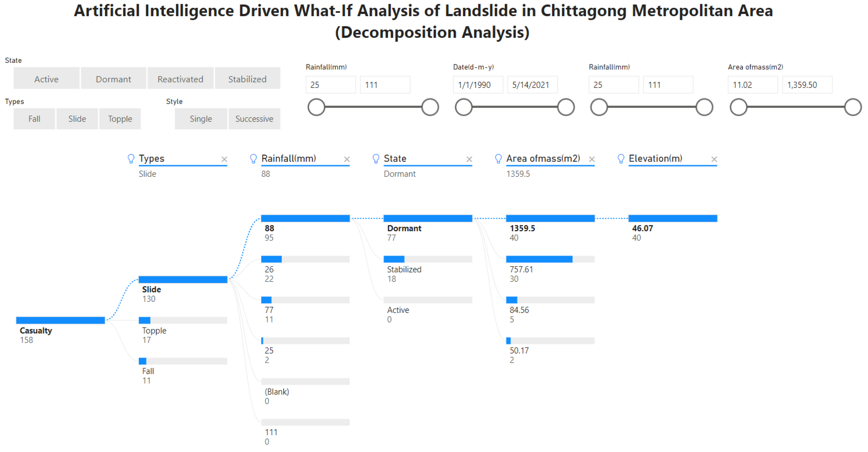Click the lightbulb icon beside Rainfall(mm) header
The height and width of the screenshot is (452, 868).
tap(253, 159)
